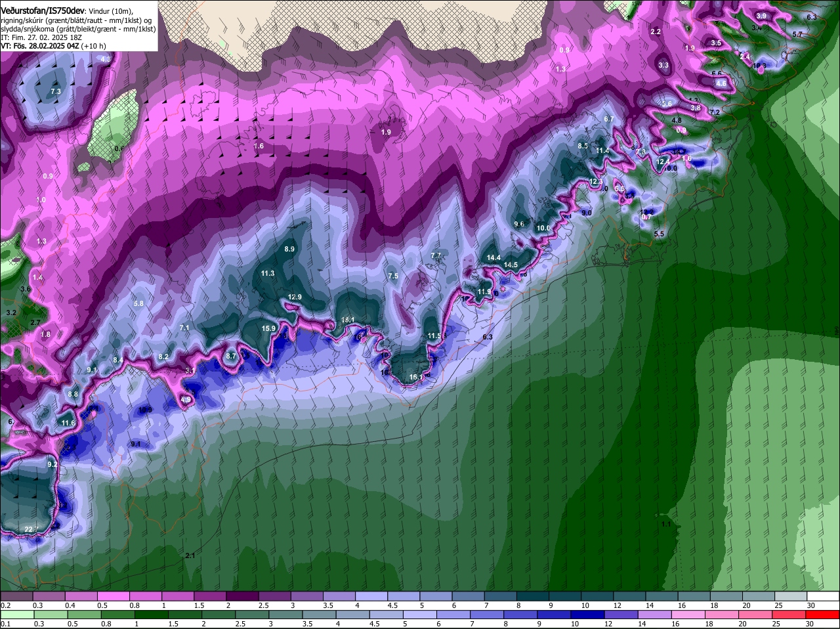Click the 9.2 value on the map
The image size is (840, 629).
[x=52, y=464]
